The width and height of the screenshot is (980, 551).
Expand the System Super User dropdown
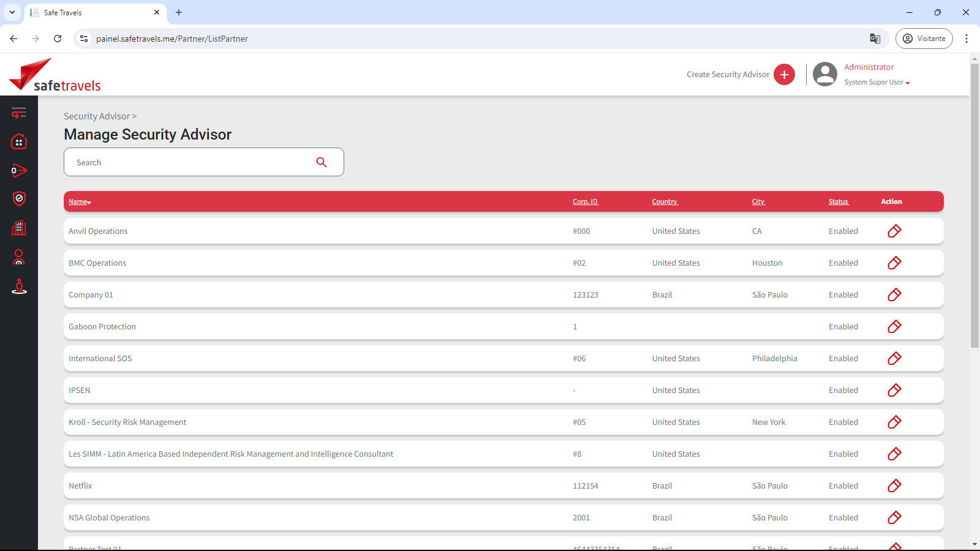pos(876,83)
